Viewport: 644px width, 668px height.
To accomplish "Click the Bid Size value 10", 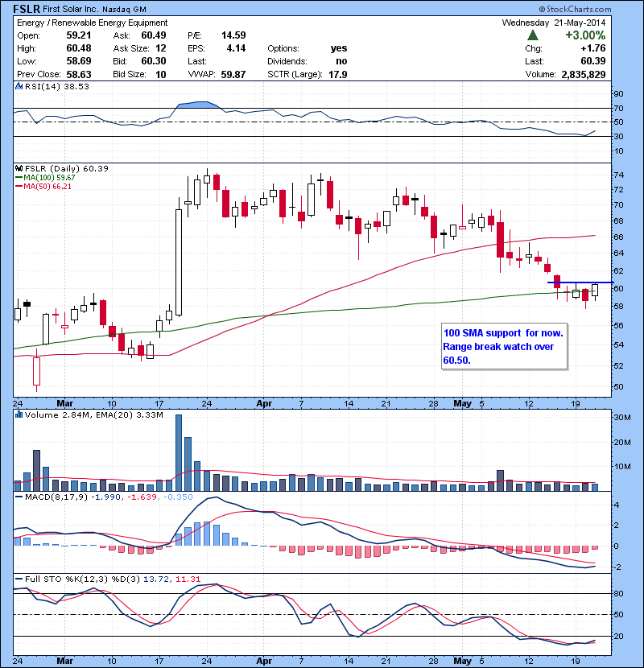I will click(161, 75).
